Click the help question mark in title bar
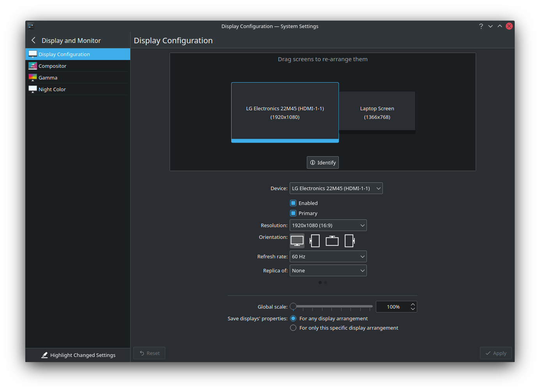The width and height of the screenshot is (540, 392). pos(481,26)
